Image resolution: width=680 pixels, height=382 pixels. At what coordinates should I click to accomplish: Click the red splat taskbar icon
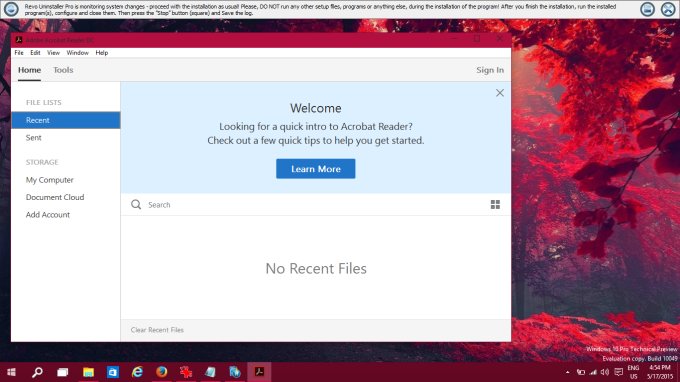(186, 372)
